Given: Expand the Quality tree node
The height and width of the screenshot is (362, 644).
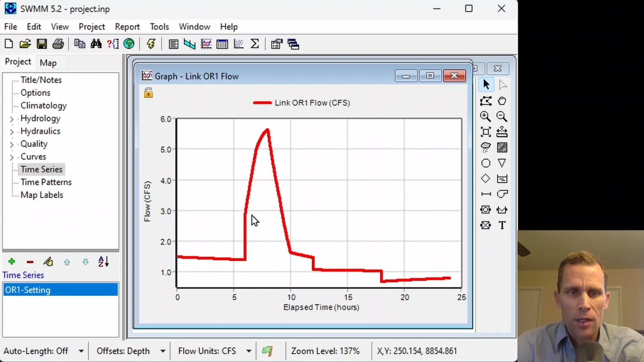Looking at the screenshot, I should [12, 145].
